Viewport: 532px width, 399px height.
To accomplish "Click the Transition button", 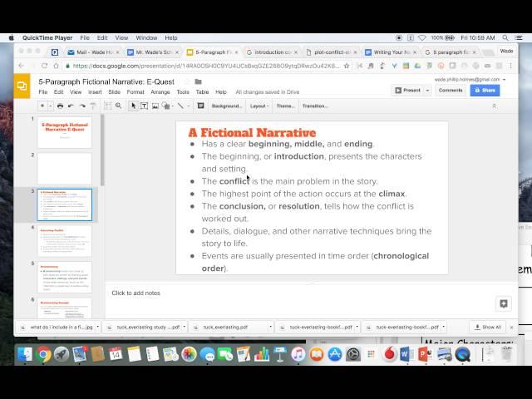I will 315,106.
